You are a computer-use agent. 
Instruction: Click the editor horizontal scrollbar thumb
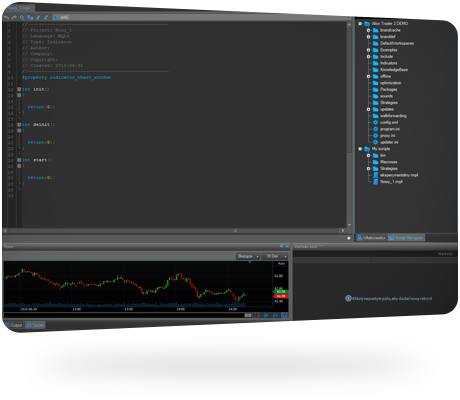point(235,231)
